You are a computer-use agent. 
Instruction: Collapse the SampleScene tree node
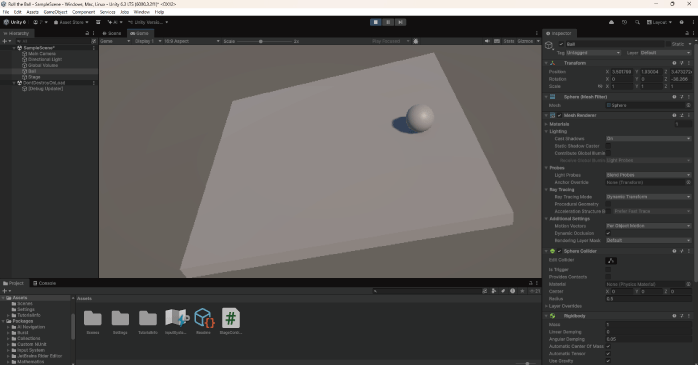click(x=14, y=48)
